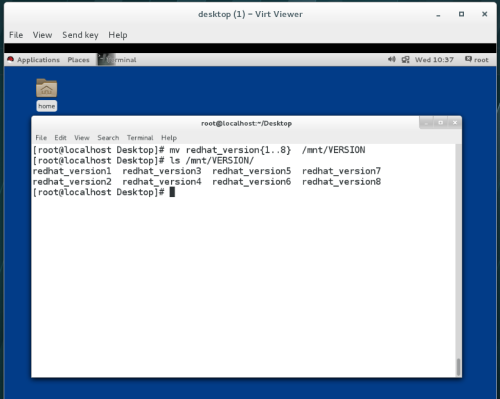Viewport: 500px width, 399px height.
Task: Open Virt Viewer View menu
Action: tap(42, 35)
